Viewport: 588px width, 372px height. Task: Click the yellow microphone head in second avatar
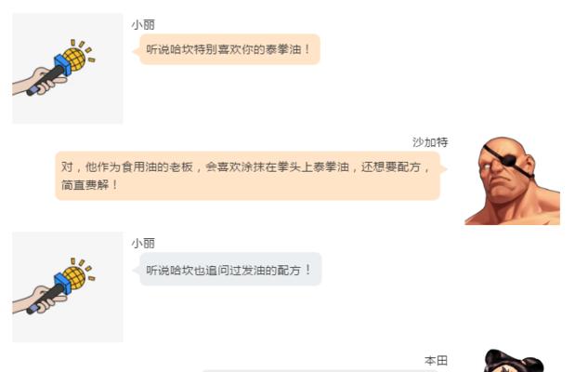point(74,278)
